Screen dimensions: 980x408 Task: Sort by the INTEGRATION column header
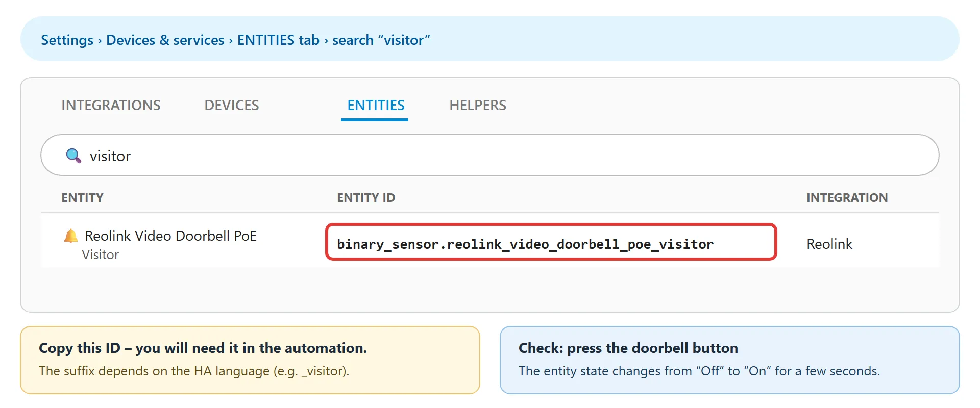point(847,198)
